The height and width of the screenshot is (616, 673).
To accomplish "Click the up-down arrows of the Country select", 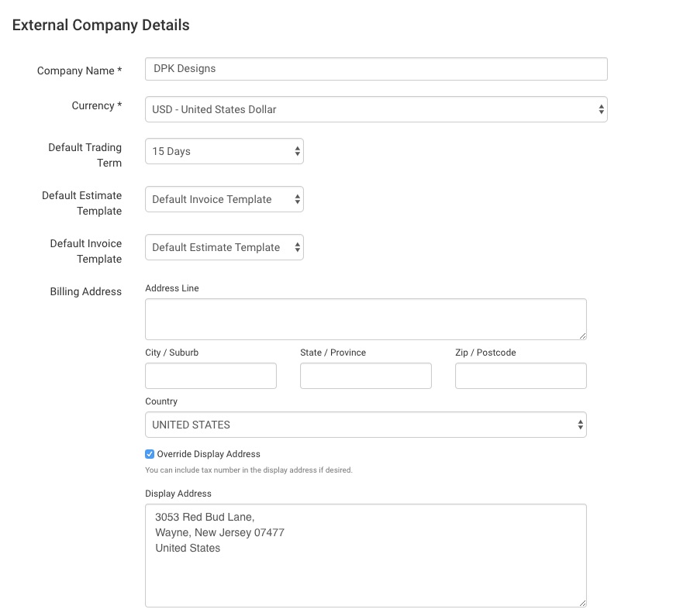I will coord(580,425).
